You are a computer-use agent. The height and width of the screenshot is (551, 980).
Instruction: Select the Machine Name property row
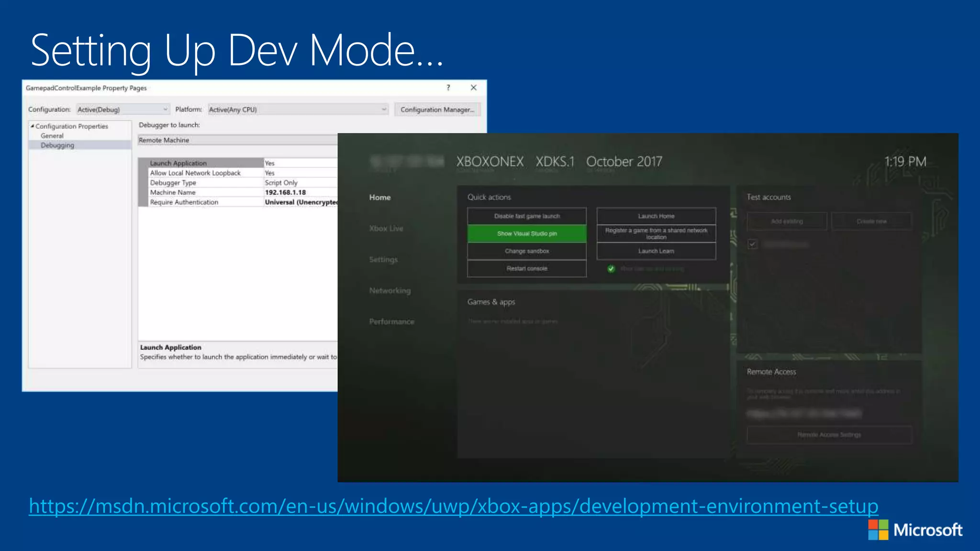238,192
